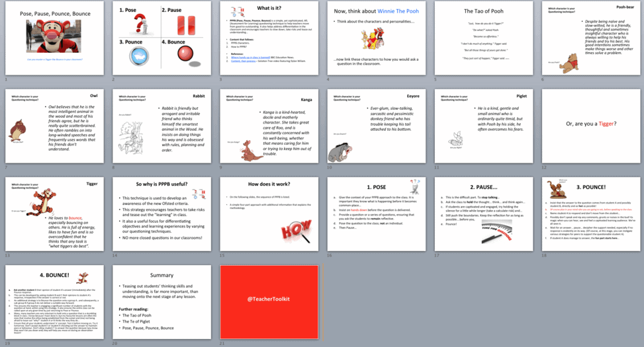
Task: Select the Kanga character slide
Action: 269,126
